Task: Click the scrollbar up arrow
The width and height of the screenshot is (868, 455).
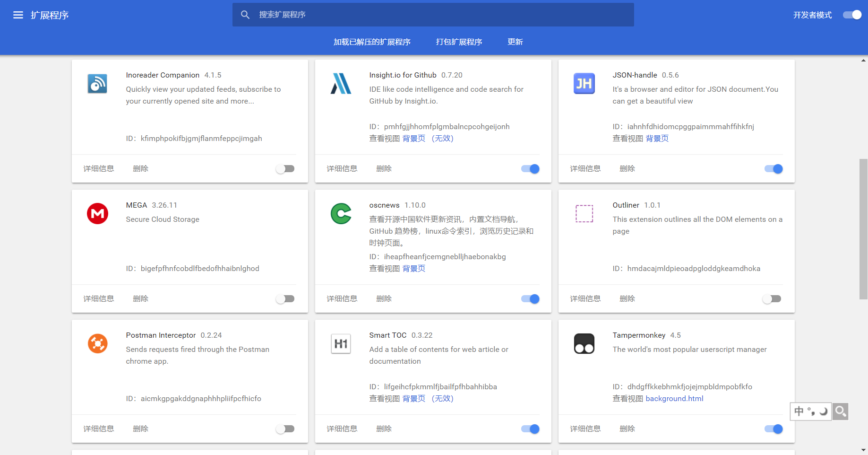Action: pyautogui.click(x=863, y=60)
